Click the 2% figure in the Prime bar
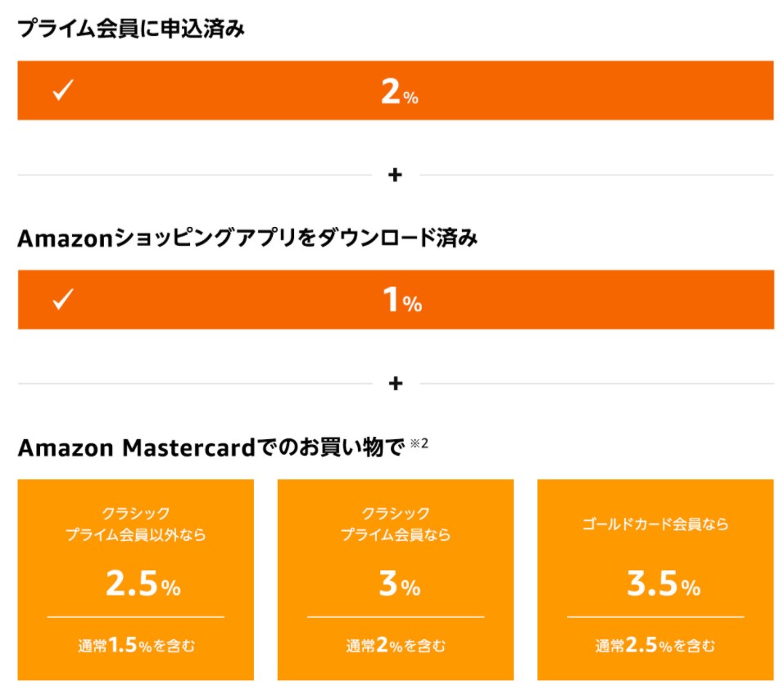784x690 pixels. pyautogui.click(x=400, y=92)
